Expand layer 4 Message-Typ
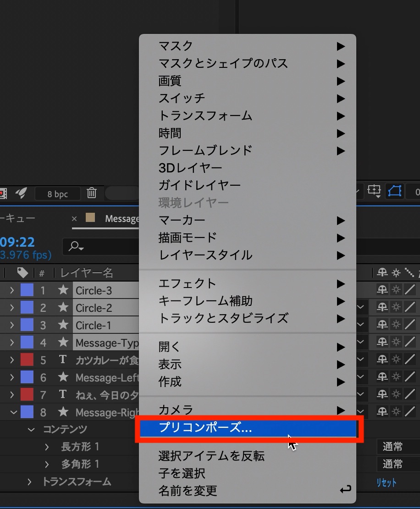Viewport: 420px width, 509px height. click(x=12, y=343)
